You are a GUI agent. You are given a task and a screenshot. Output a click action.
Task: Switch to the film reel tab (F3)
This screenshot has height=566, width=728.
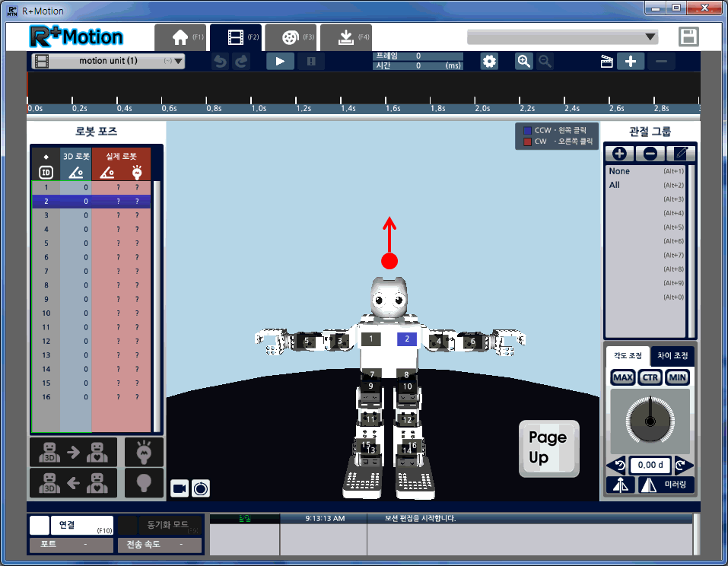291,37
